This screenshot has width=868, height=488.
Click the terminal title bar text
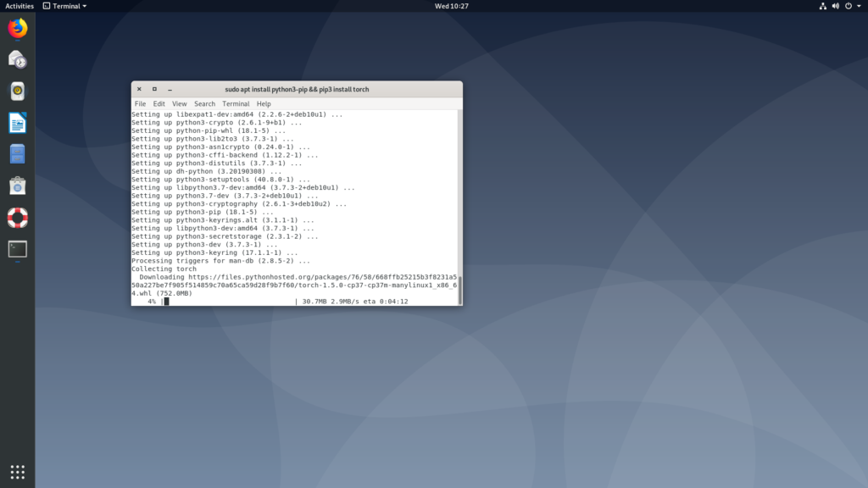(x=297, y=89)
